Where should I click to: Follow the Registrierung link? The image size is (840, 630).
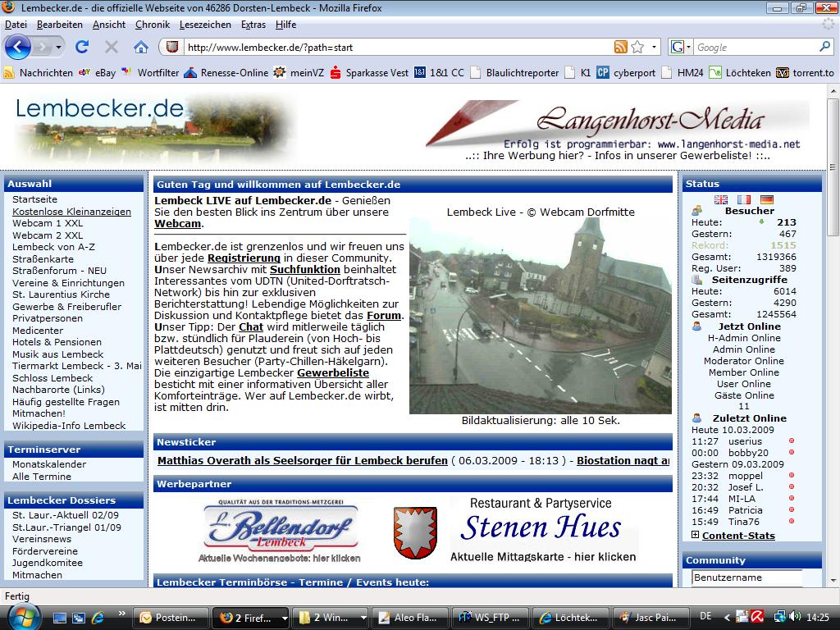[x=244, y=258]
